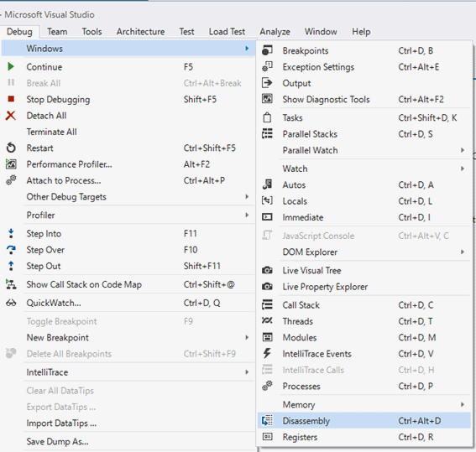Click the Disassembly icon
This screenshot has width=476, height=452.
pos(267,420)
